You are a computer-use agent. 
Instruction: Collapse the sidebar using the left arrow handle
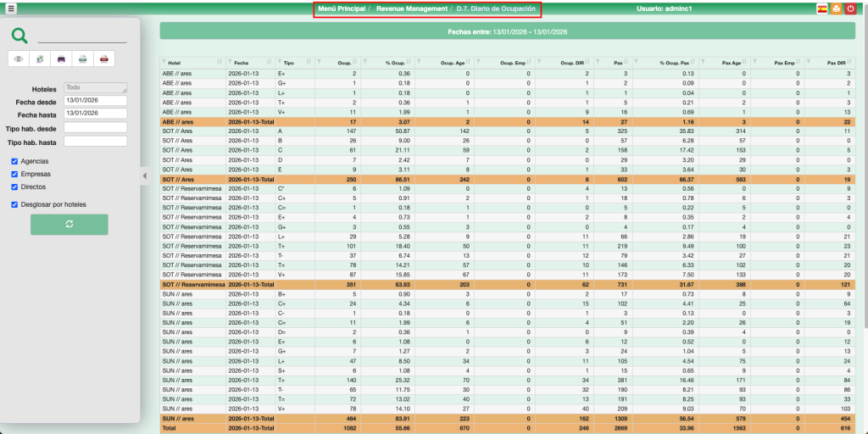(x=144, y=175)
